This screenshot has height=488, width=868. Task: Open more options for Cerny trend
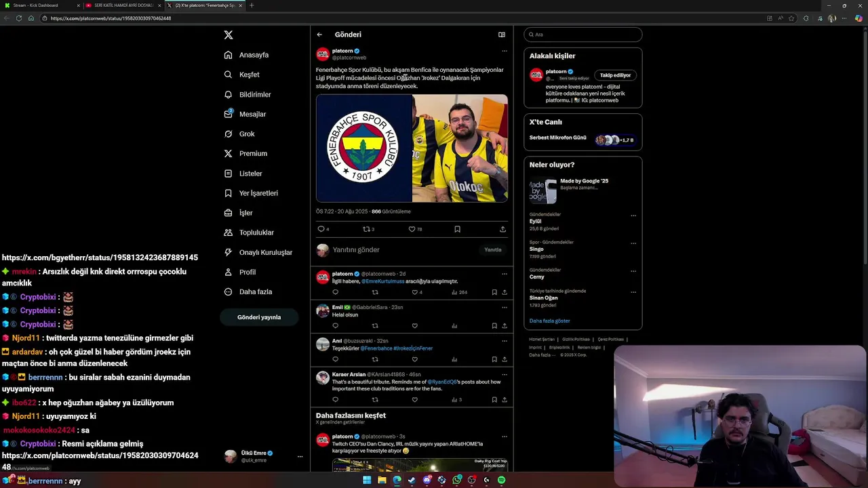633,272
